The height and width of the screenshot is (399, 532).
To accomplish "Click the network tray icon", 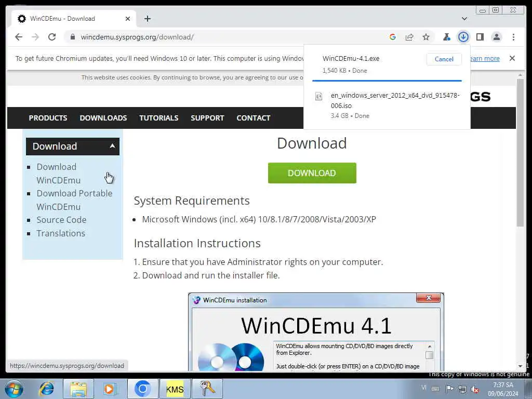I will [462, 389].
